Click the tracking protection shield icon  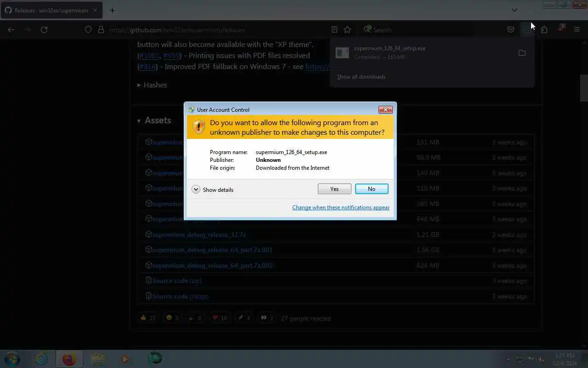coord(88,29)
